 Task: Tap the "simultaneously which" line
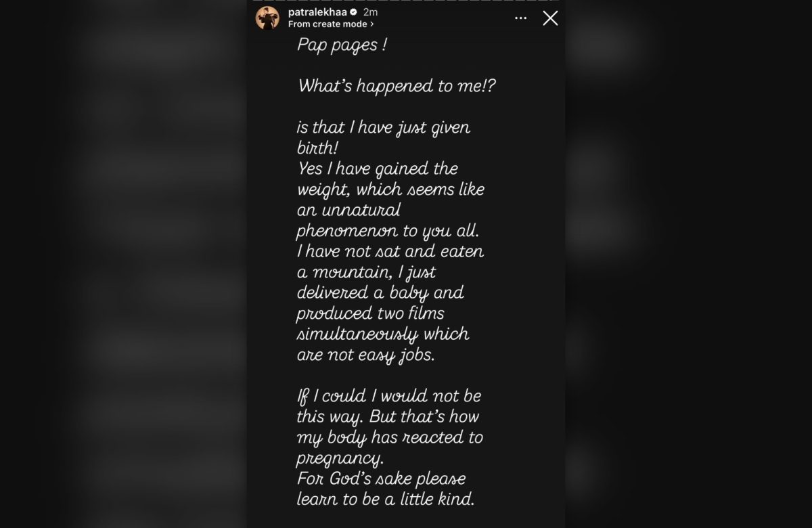(383, 334)
